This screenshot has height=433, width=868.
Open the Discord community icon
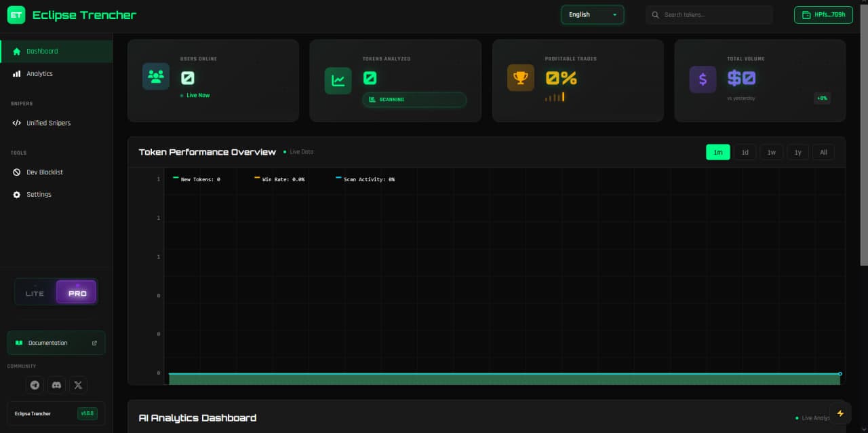click(x=56, y=385)
